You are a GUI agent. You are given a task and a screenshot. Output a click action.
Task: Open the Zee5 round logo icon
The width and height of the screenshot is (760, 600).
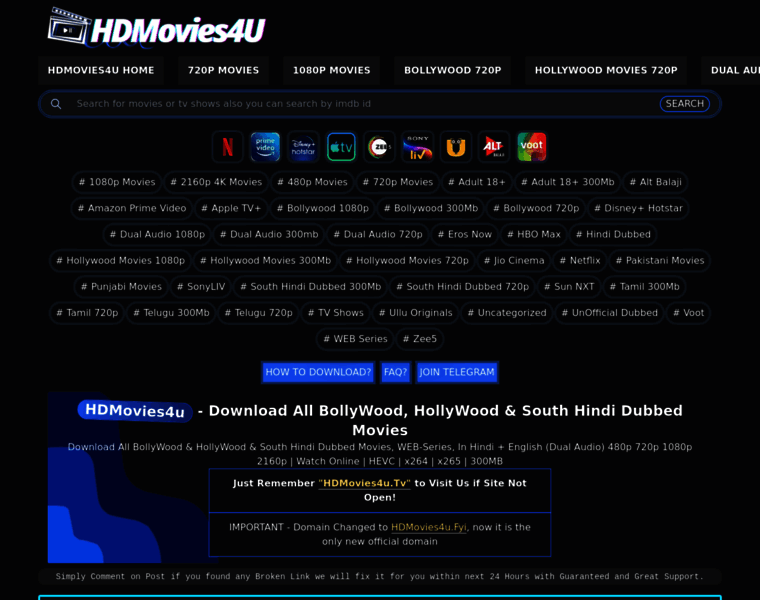tap(379, 146)
